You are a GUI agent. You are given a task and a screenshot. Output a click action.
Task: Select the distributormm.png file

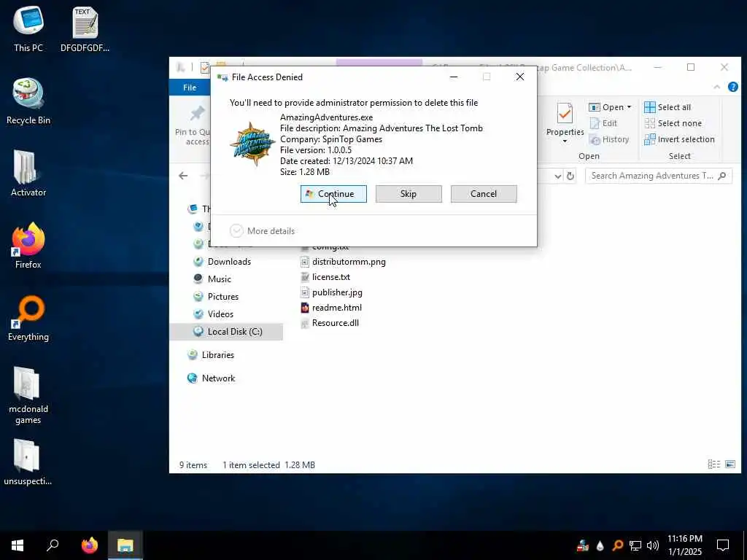344,262
